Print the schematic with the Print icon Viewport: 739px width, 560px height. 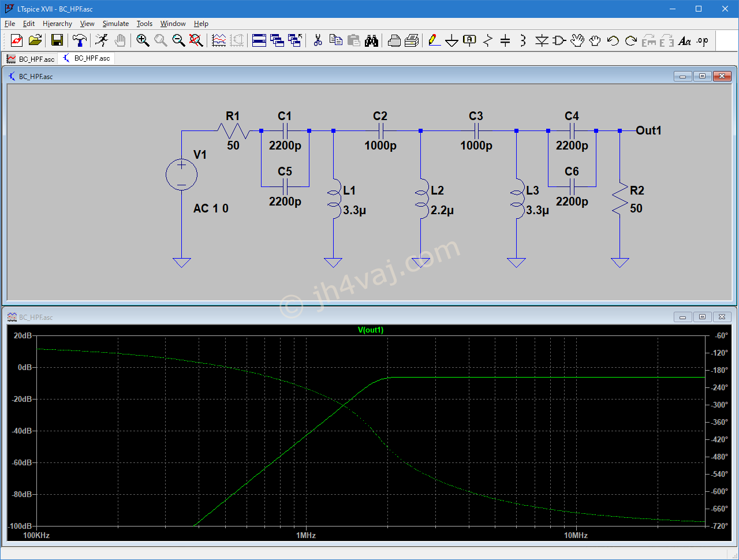[412, 40]
